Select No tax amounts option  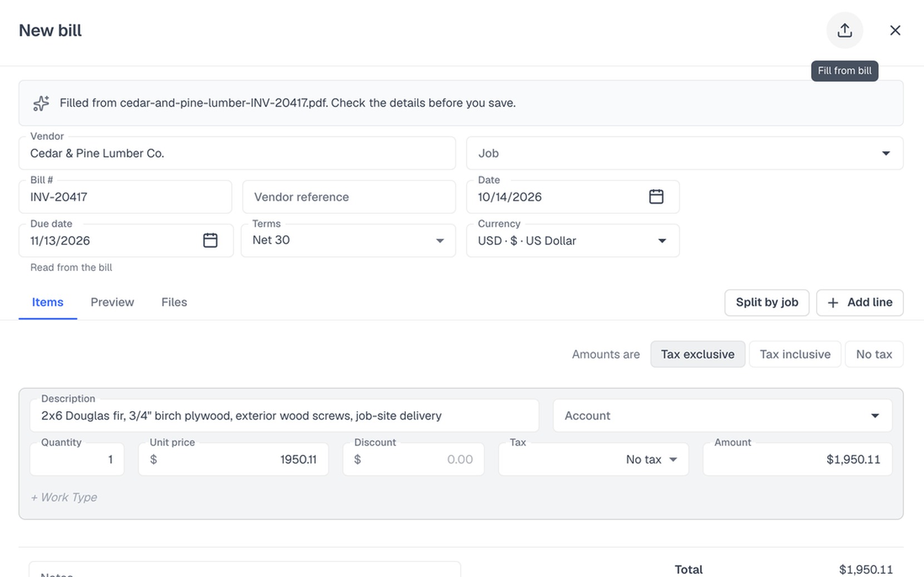(x=874, y=354)
